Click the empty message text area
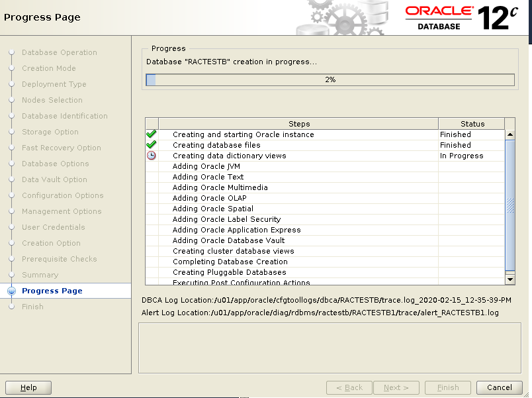The height and width of the screenshot is (398, 532). pyautogui.click(x=329, y=348)
